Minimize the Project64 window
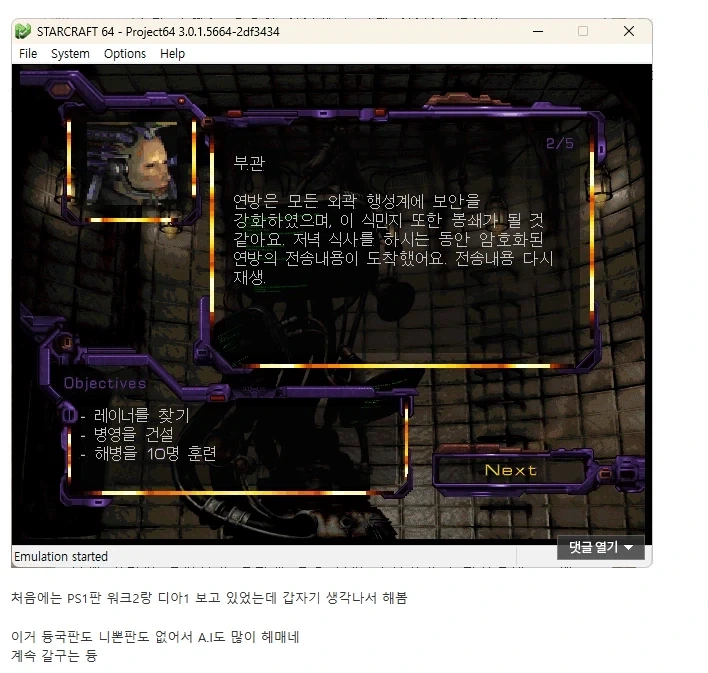Viewport: 708px width, 673px height. click(538, 31)
